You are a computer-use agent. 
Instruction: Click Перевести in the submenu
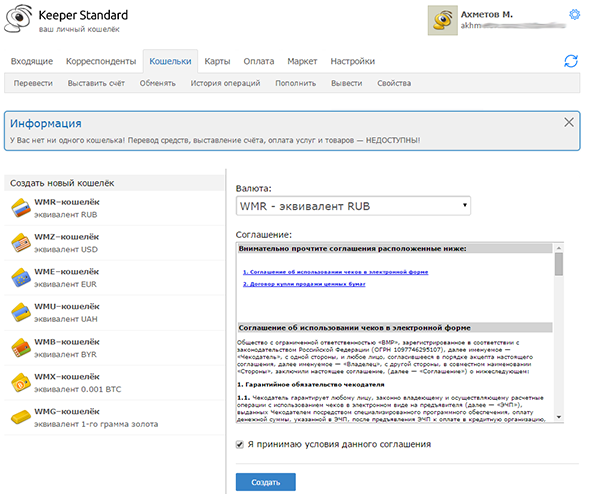(x=33, y=83)
